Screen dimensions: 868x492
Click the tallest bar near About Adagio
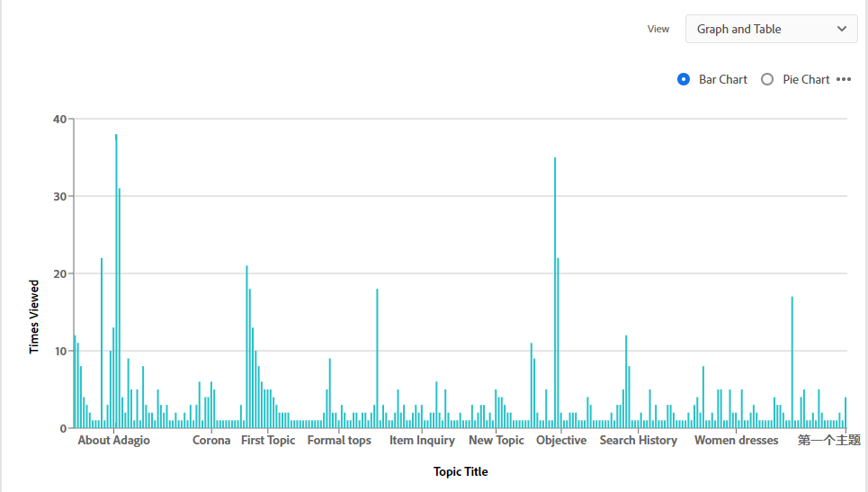pos(116,281)
